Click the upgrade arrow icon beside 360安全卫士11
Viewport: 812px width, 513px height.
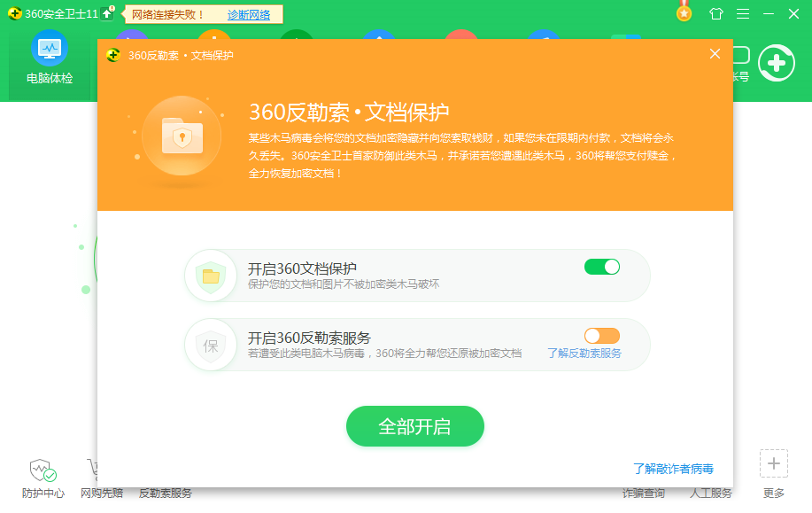tap(107, 13)
